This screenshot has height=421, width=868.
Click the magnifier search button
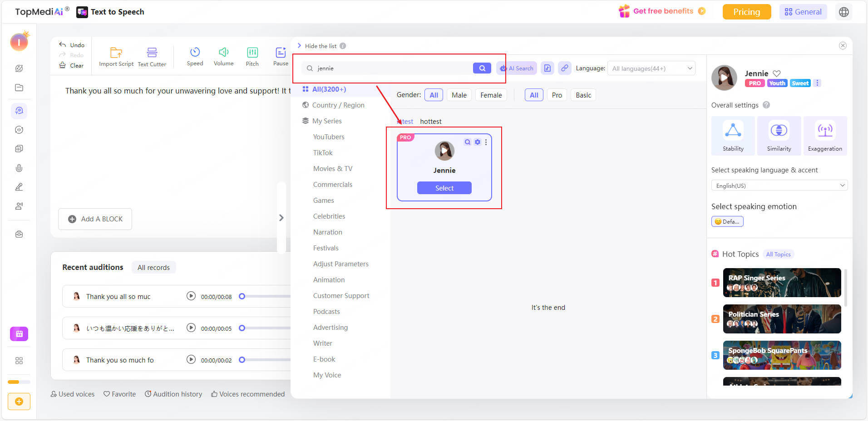(x=482, y=68)
